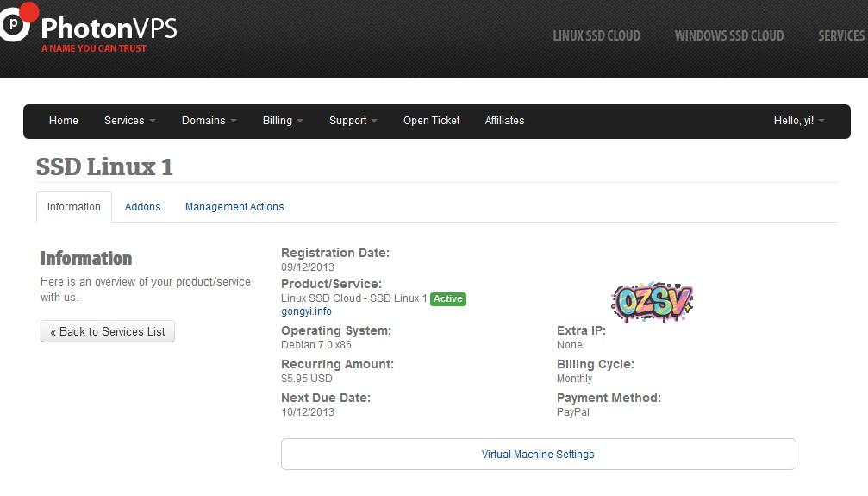Image resolution: width=868 pixels, height=496 pixels.
Task: Click the OZSV graffiti sticker image
Action: 652,302
